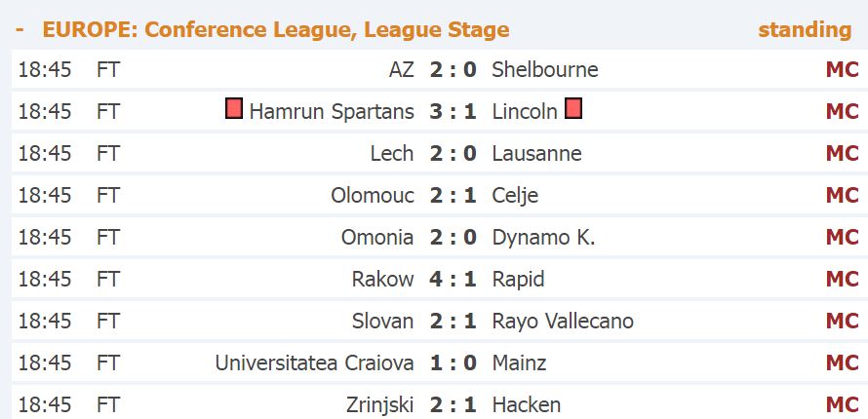Screen dimensions: 868x419
Task: Open MC for Omonia vs Dynamo K.
Action: point(842,238)
